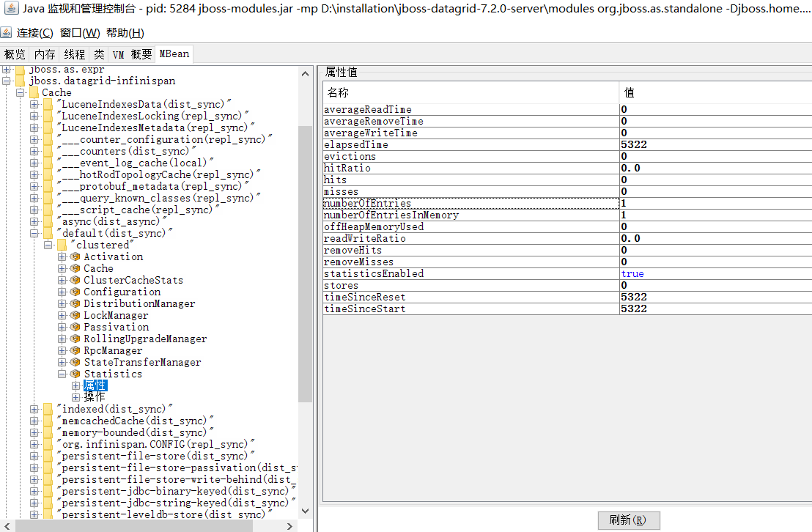The width and height of the screenshot is (812, 532).
Task: Switch to the 类 tab
Action: coord(99,54)
